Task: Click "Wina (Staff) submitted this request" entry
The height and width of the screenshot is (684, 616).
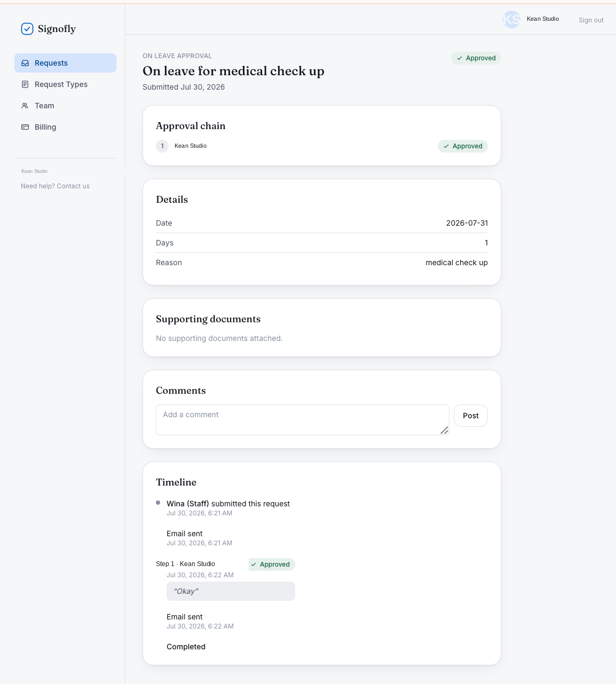Action: (228, 504)
